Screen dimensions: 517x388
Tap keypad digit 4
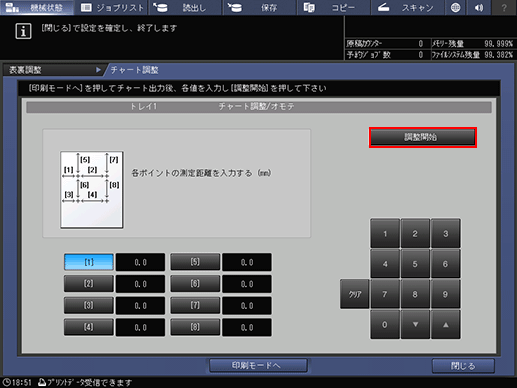click(385, 264)
